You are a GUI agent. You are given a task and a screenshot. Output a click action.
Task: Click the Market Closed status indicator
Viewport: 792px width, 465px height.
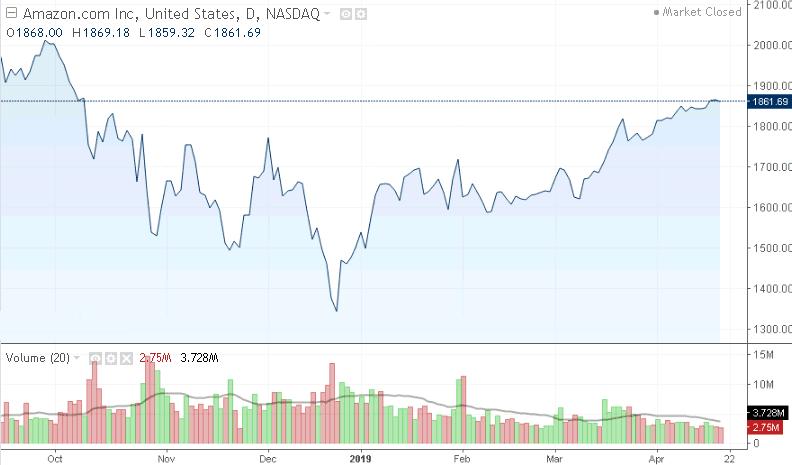click(702, 12)
